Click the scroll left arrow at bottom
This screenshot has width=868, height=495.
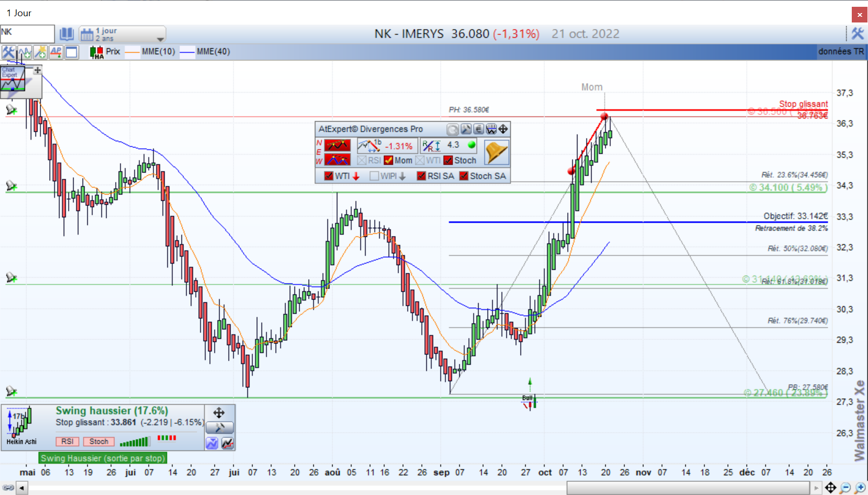pyautogui.click(x=22, y=488)
